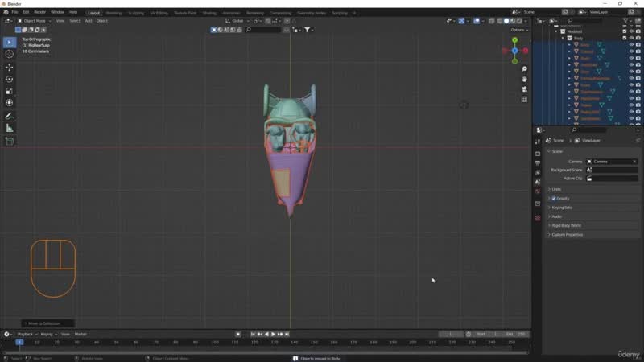Open the Render properties tab
Viewport: 644px width, 362px height.
(538, 154)
